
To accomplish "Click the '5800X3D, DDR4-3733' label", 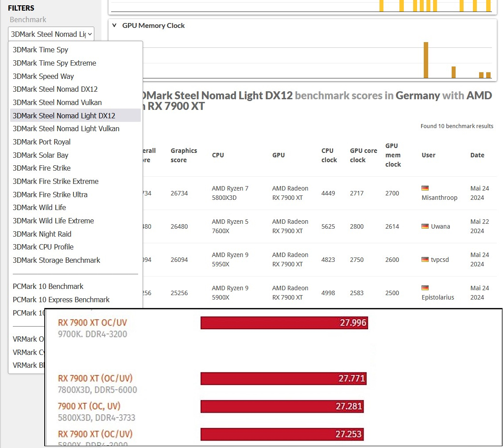I will [97, 417].
